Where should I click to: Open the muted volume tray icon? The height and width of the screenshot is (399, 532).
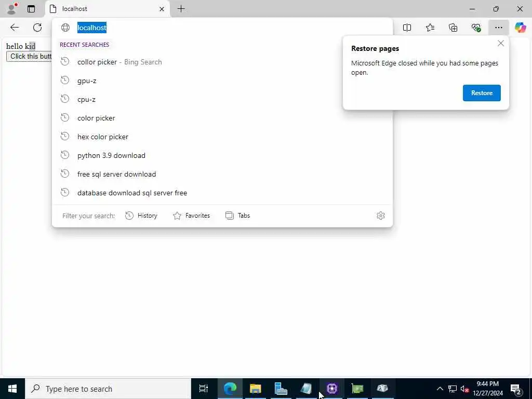point(464,389)
